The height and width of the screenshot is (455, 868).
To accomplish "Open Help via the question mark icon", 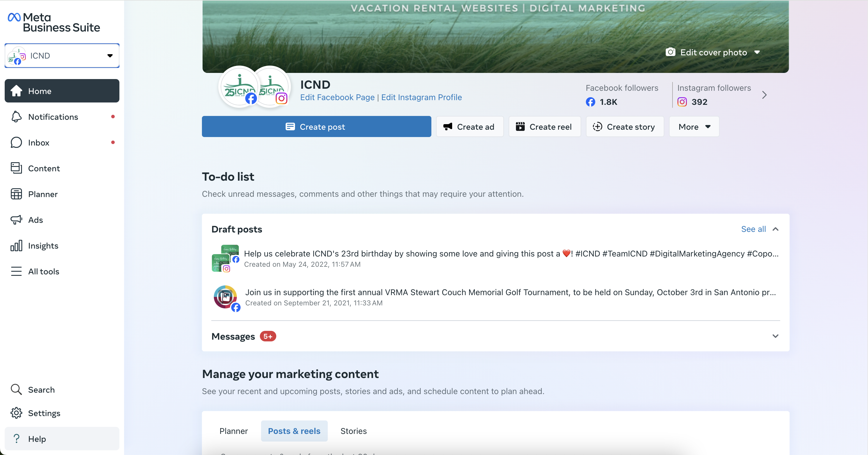I will pyautogui.click(x=16, y=439).
